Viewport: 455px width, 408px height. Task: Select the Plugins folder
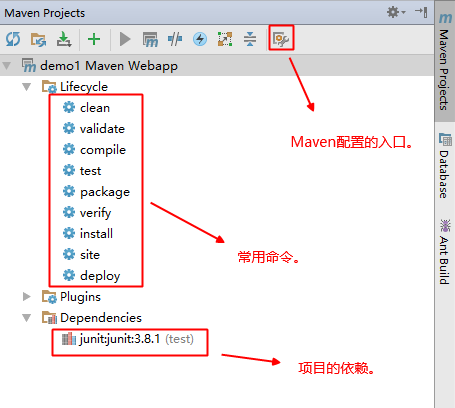(71, 297)
